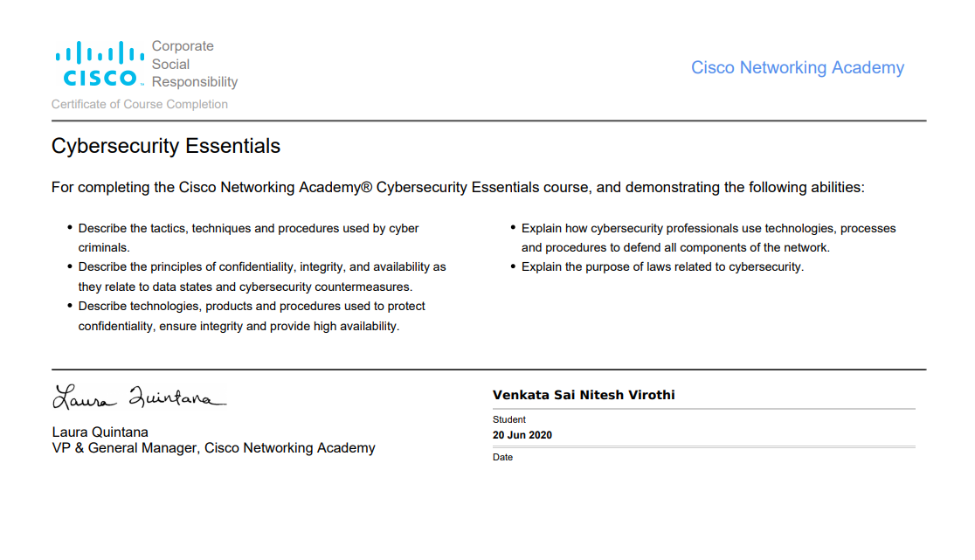
Task: Click the sentence starting 'For completing the Cisco'
Action: click(x=458, y=188)
